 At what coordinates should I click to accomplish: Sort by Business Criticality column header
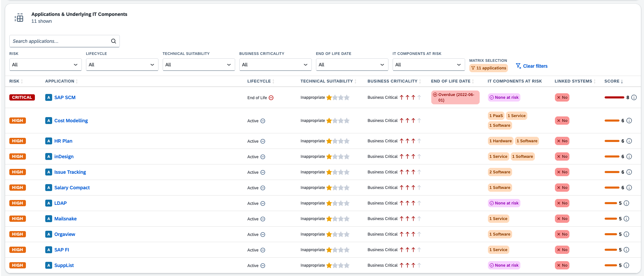pos(394,81)
